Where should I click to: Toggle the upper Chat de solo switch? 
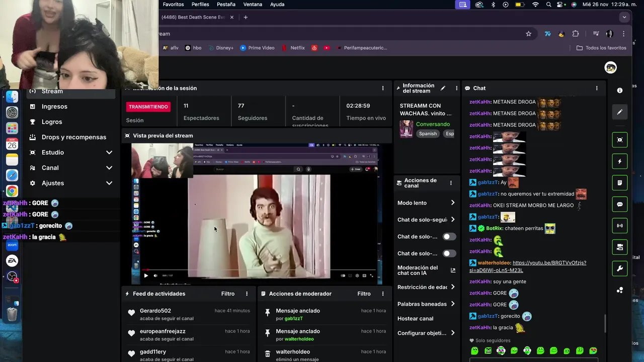point(449,236)
